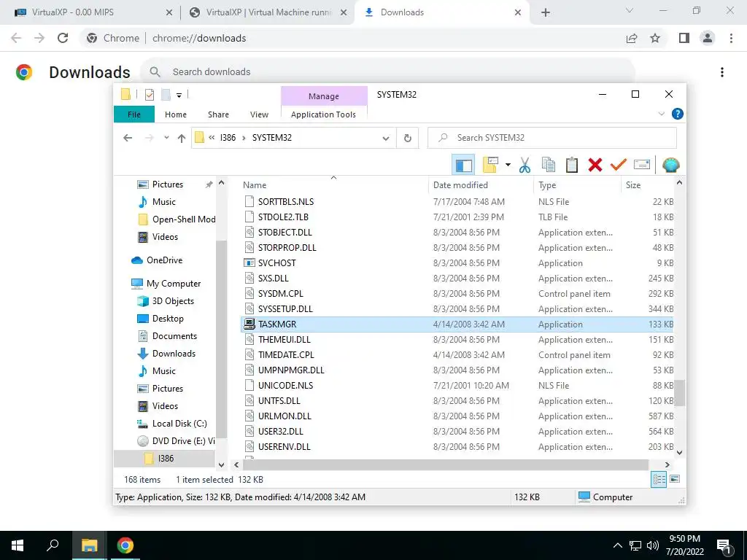Click the red X Delete toolbar icon
Screen dimensions: 747x560
click(595, 166)
